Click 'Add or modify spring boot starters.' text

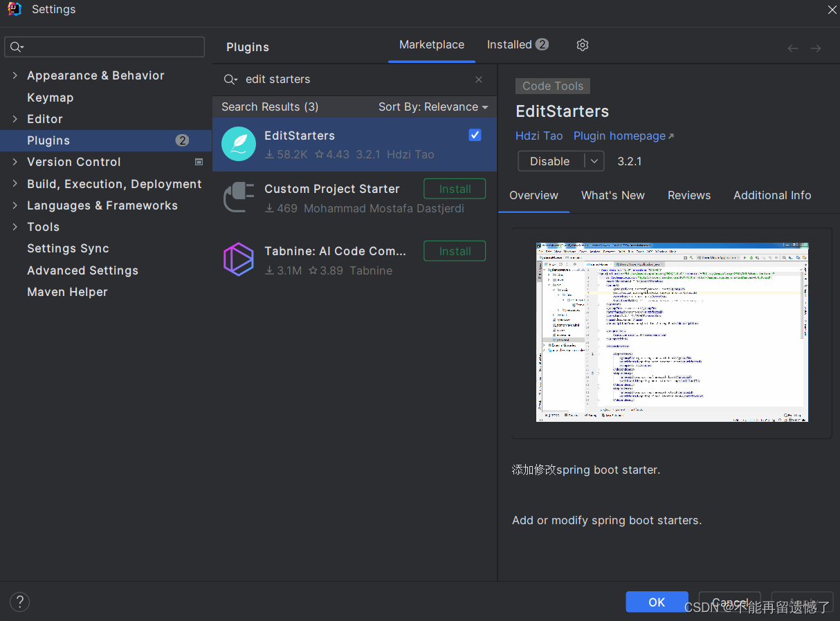pos(607,520)
